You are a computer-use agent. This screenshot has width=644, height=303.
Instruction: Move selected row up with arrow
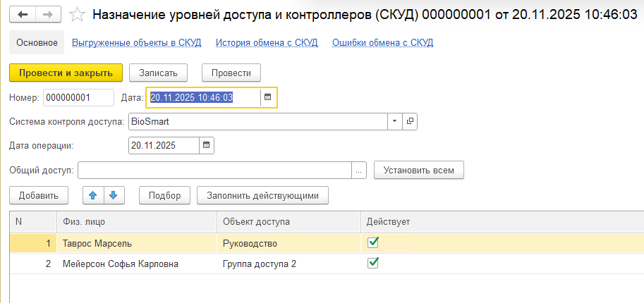92,195
